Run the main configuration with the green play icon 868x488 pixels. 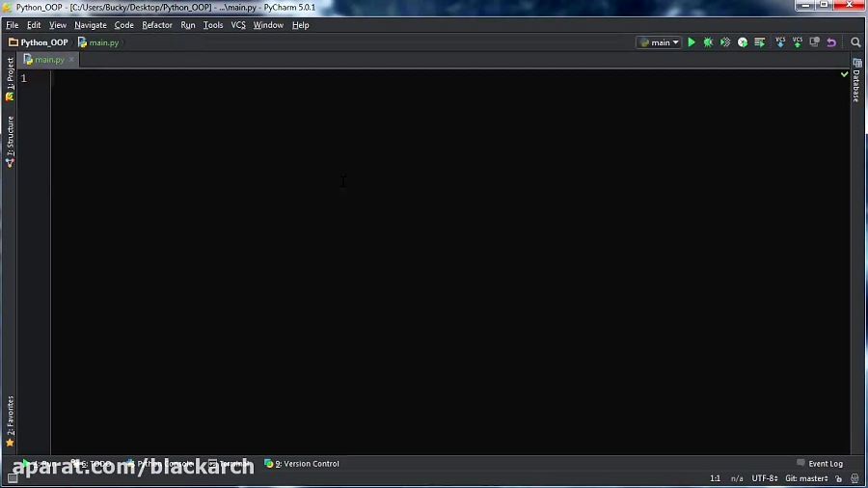pos(692,42)
